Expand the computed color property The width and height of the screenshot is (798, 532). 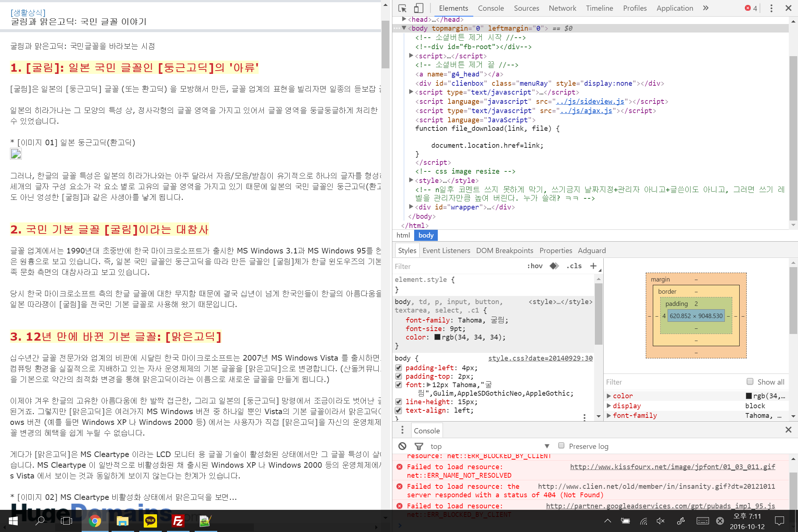coord(609,396)
